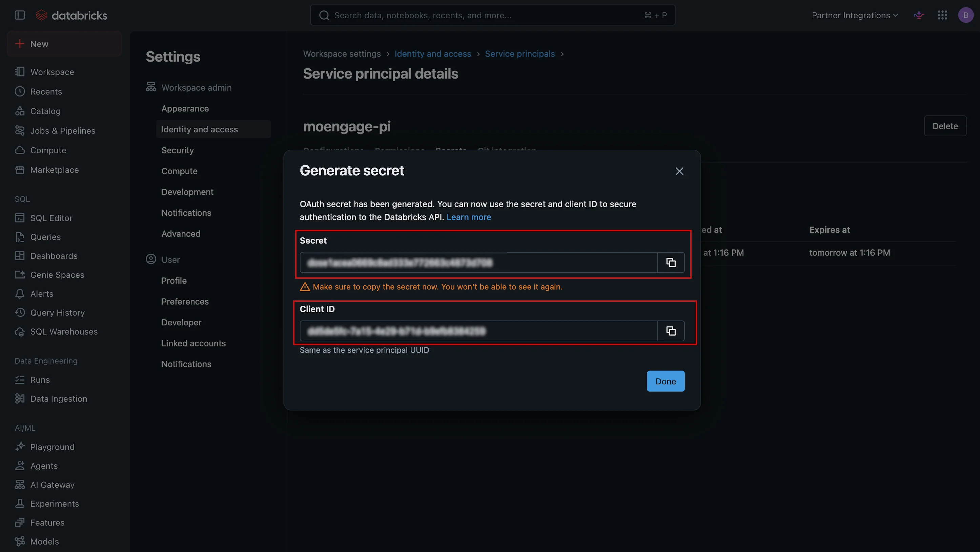Screen dimensions: 980x552
Task: Open Features icon
Action: click(x=20, y=522)
